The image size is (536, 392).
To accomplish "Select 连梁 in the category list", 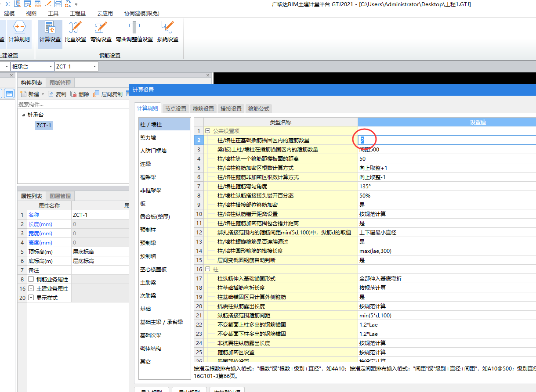I will (x=165, y=164).
